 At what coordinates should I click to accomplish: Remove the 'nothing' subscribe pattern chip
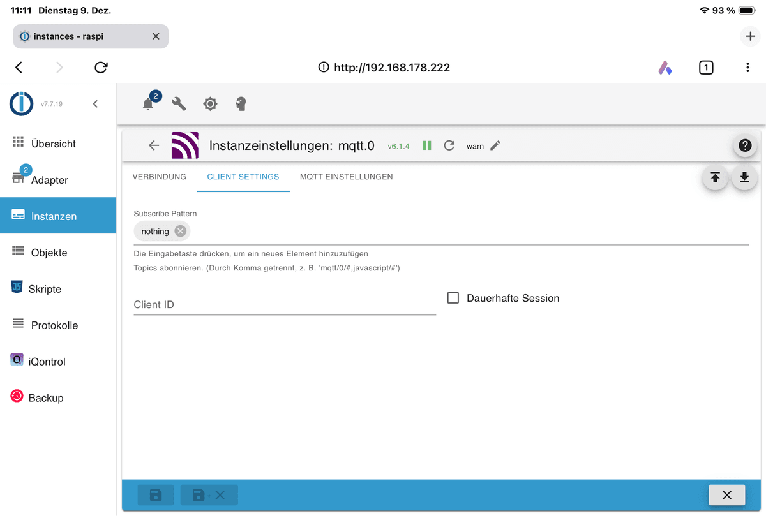[x=181, y=231]
